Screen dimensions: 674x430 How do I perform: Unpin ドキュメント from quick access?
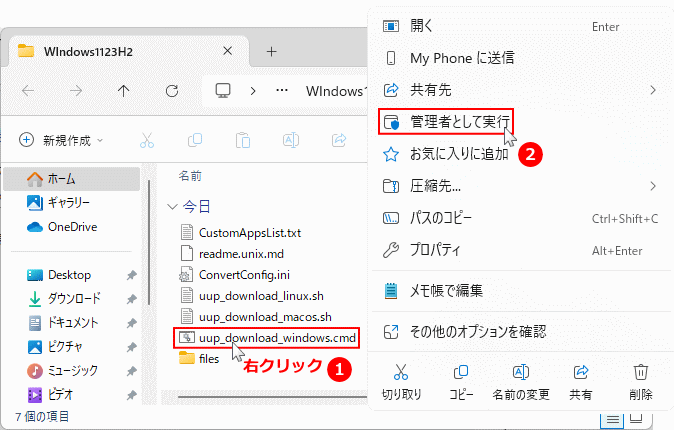point(132,323)
